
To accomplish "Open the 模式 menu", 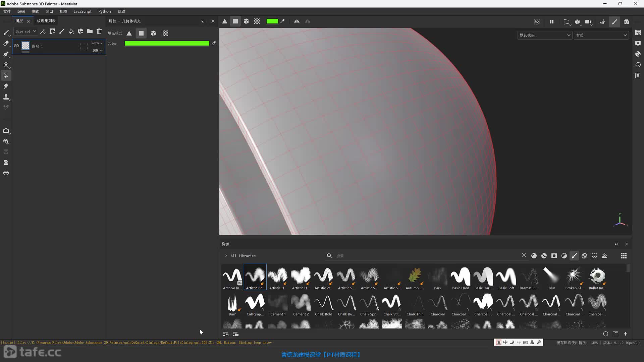I will coord(35,11).
